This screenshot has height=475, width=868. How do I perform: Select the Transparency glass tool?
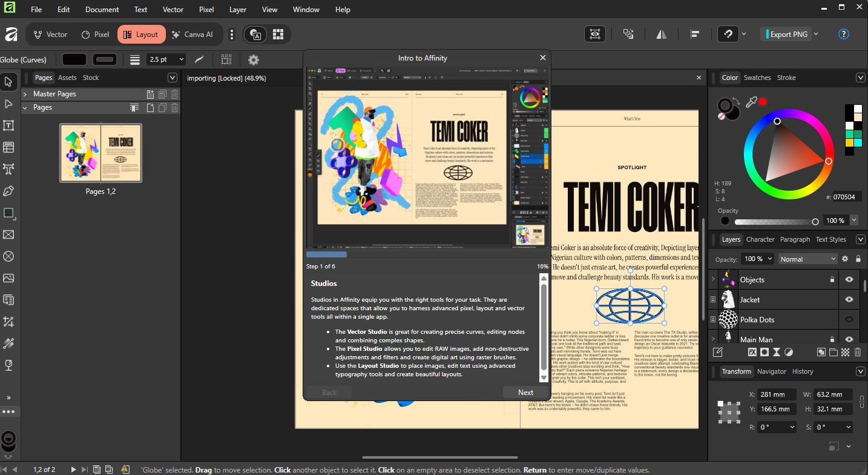pyautogui.click(x=8, y=365)
